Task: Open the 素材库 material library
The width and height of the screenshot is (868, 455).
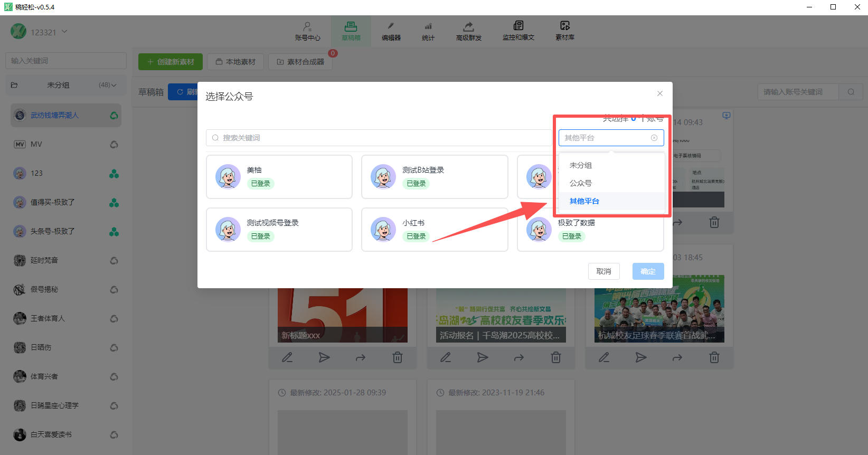Action: tap(564, 31)
